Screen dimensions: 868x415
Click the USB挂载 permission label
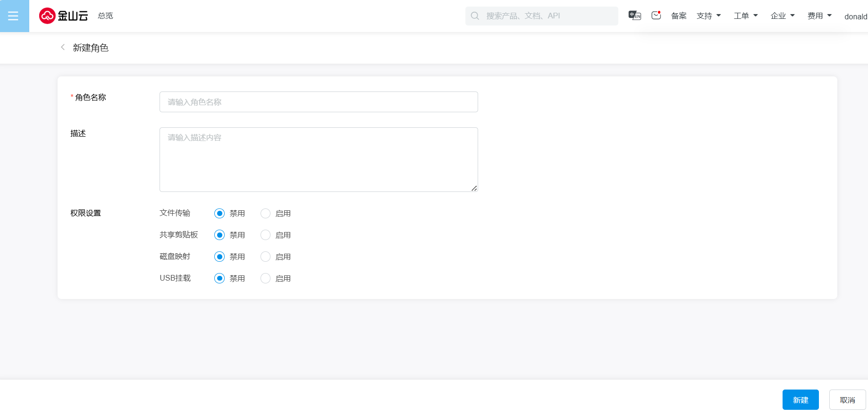coord(175,278)
